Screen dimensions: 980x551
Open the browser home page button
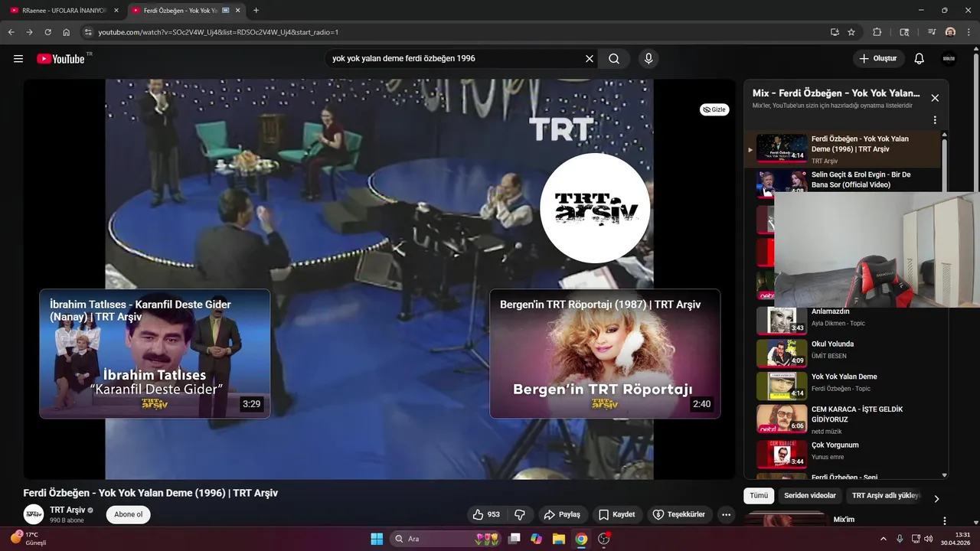(x=67, y=32)
